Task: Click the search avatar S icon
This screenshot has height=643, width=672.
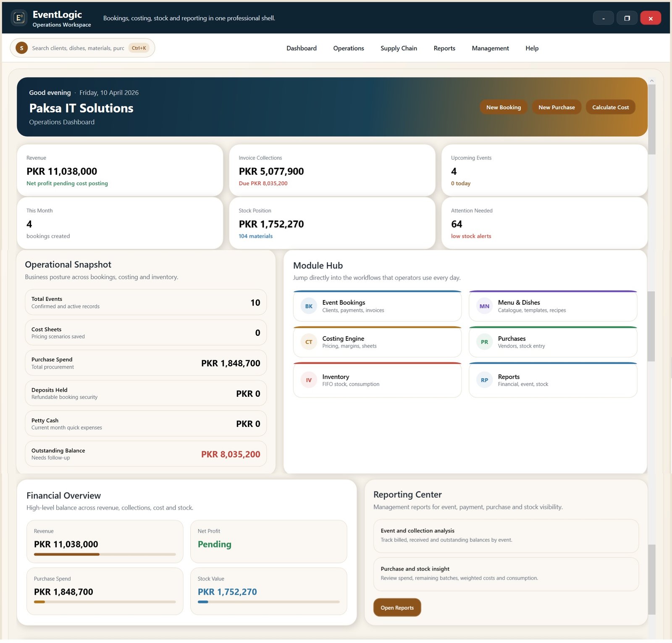Action: (x=22, y=48)
